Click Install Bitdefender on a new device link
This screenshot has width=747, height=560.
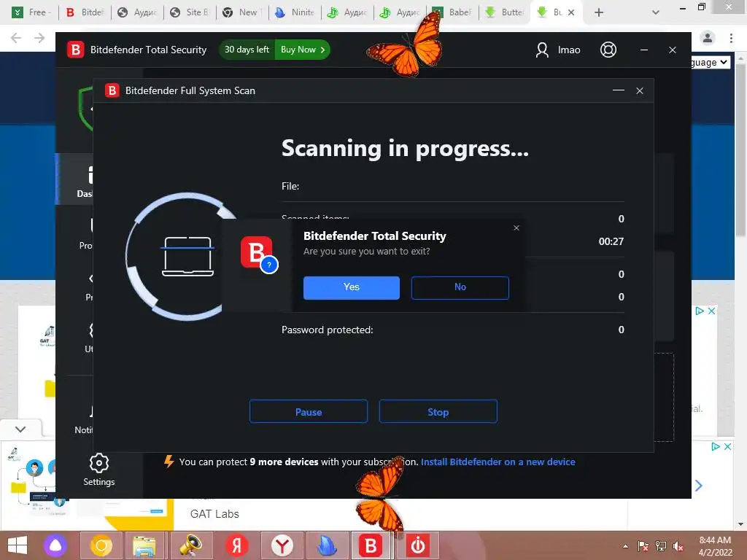(498, 462)
